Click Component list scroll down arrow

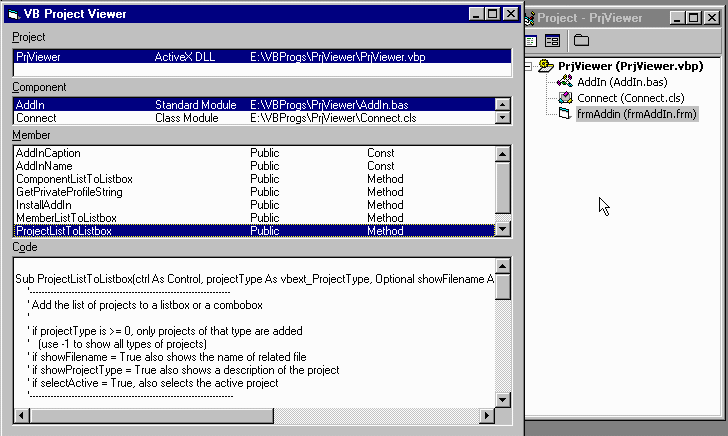(502, 117)
